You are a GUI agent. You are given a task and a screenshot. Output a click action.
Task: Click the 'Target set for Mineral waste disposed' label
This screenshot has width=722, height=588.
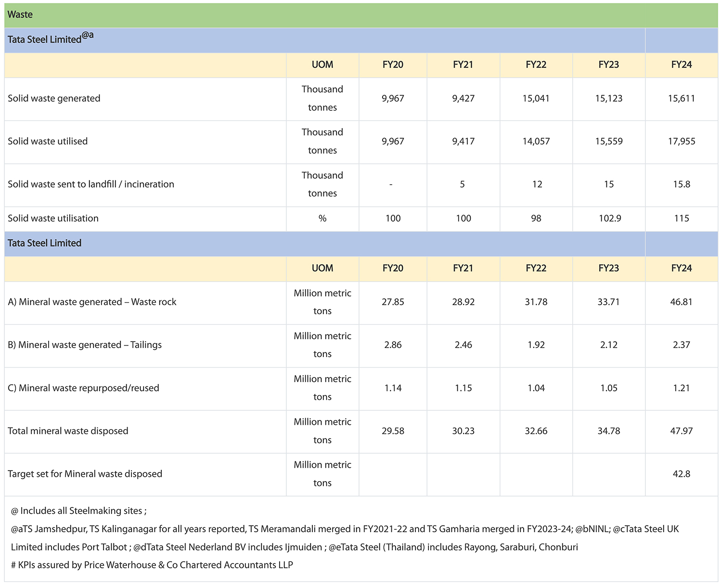85,474
